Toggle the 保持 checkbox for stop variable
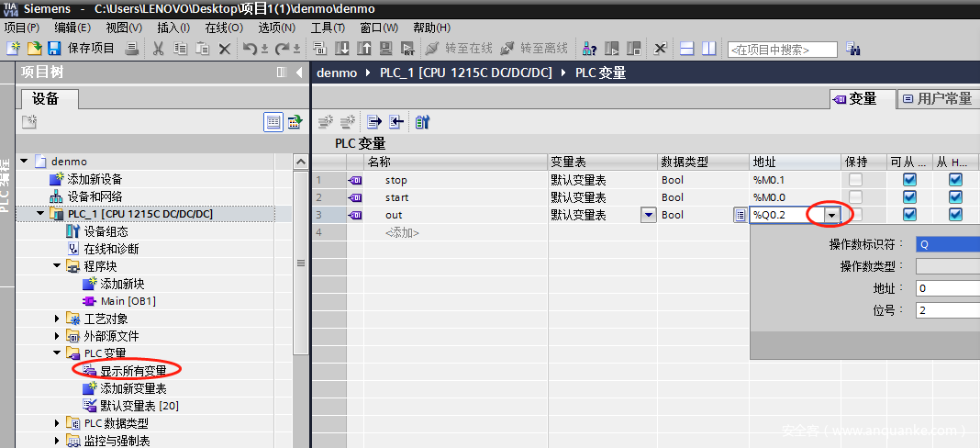 tap(855, 180)
